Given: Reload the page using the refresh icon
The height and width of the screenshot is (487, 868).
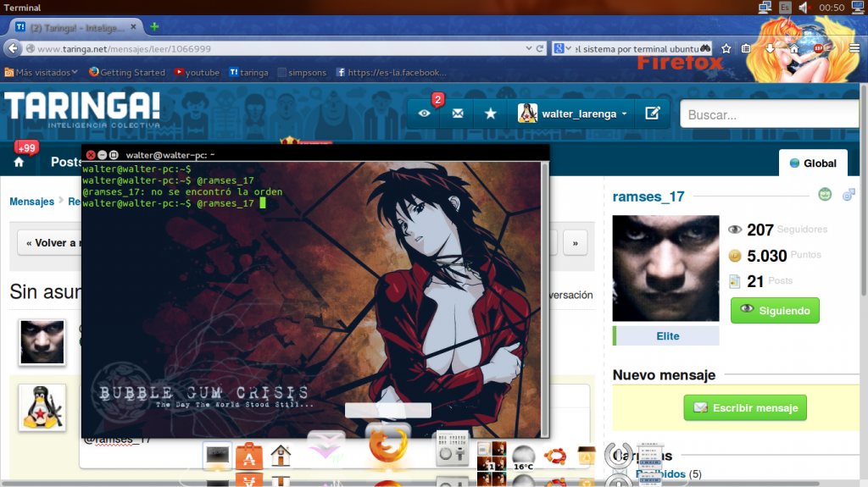Looking at the screenshot, I should click(x=540, y=49).
